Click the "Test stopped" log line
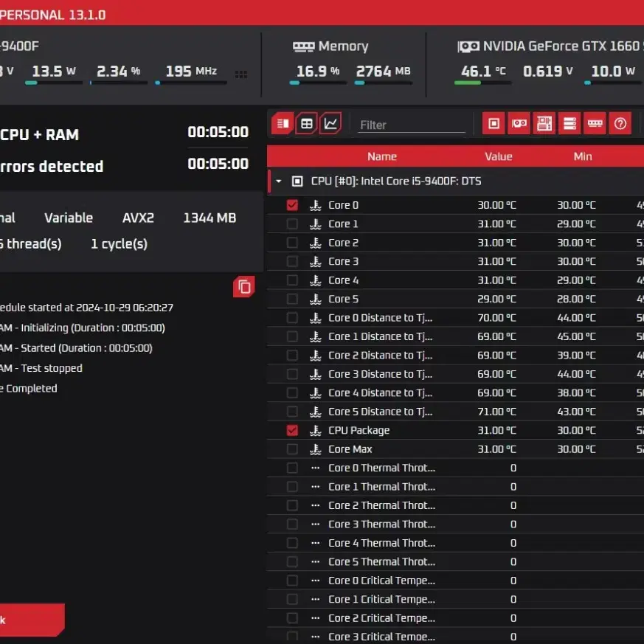The image size is (644, 644). pyautogui.click(x=52, y=368)
